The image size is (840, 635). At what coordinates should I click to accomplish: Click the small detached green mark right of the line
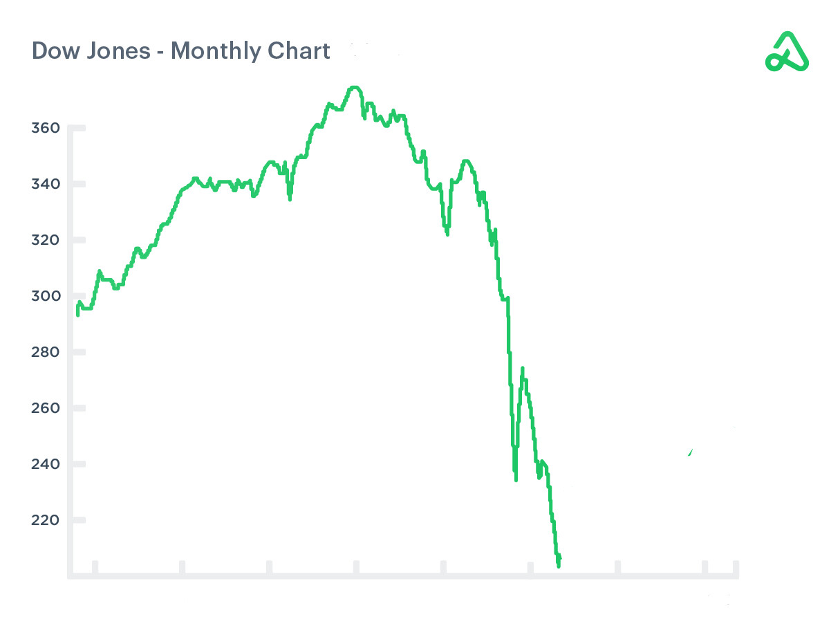pyautogui.click(x=691, y=453)
